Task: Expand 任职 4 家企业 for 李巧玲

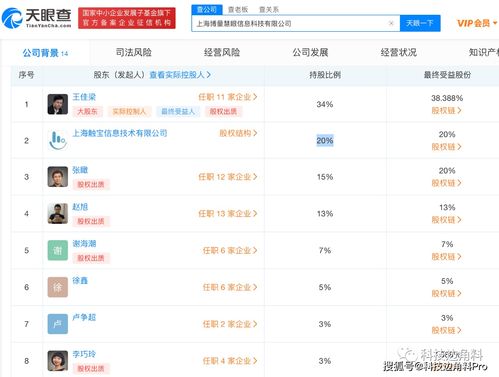Action: (230, 361)
